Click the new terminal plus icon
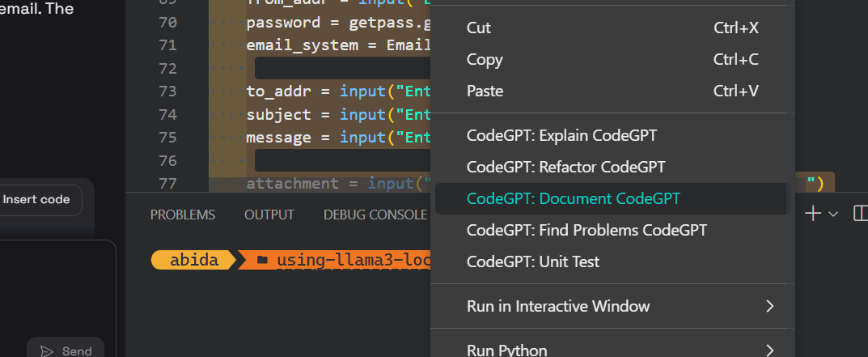Viewport: 868px width, 357px height. coord(813,214)
